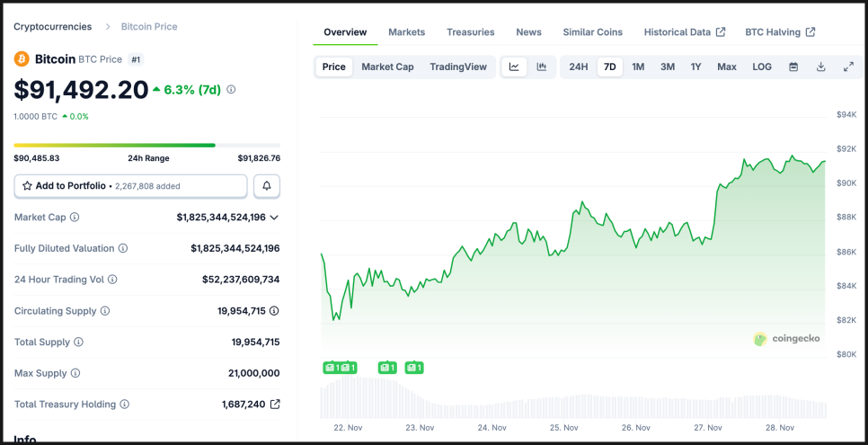
Task: Switch to candlestick chart icon
Action: pyautogui.click(x=542, y=67)
